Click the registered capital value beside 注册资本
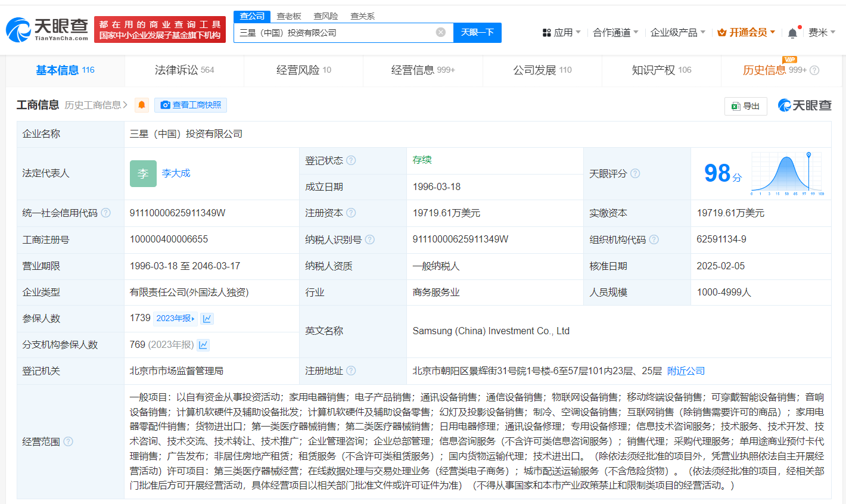 [x=446, y=213]
